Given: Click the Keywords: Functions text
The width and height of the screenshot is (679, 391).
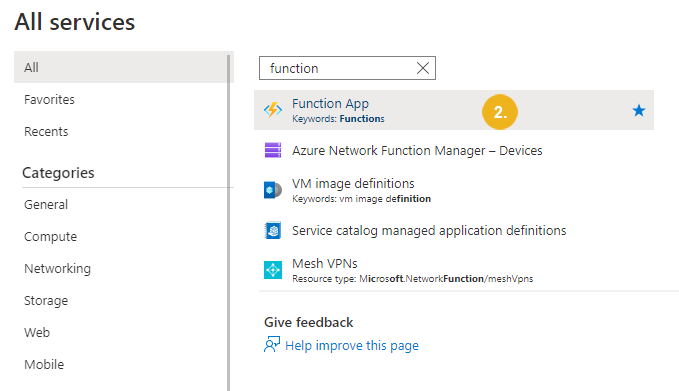Looking at the screenshot, I should pyautogui.click(x=338, y=119).
